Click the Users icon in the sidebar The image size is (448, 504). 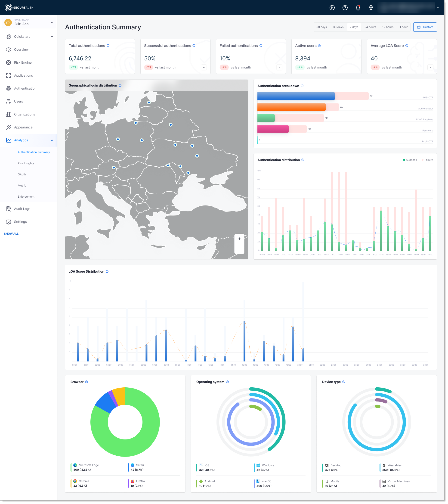coord(8,101)
